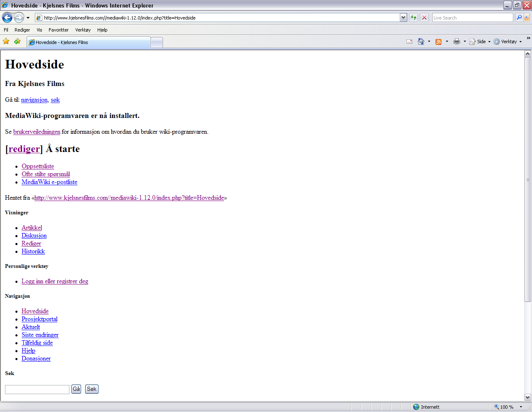
Task: Open the Donasjoner link
Action: pos(36,358)
